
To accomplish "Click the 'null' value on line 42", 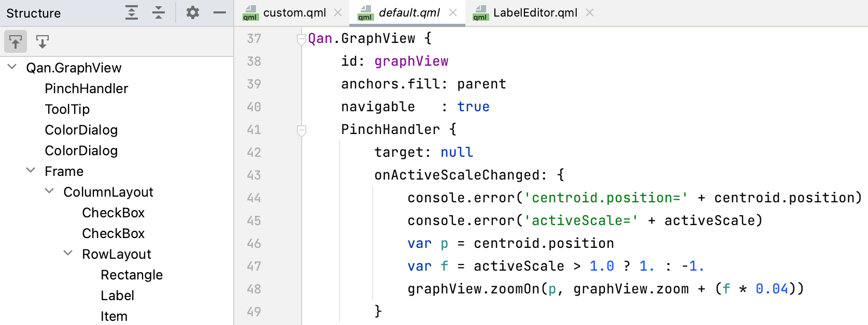I will click(457, 152).
